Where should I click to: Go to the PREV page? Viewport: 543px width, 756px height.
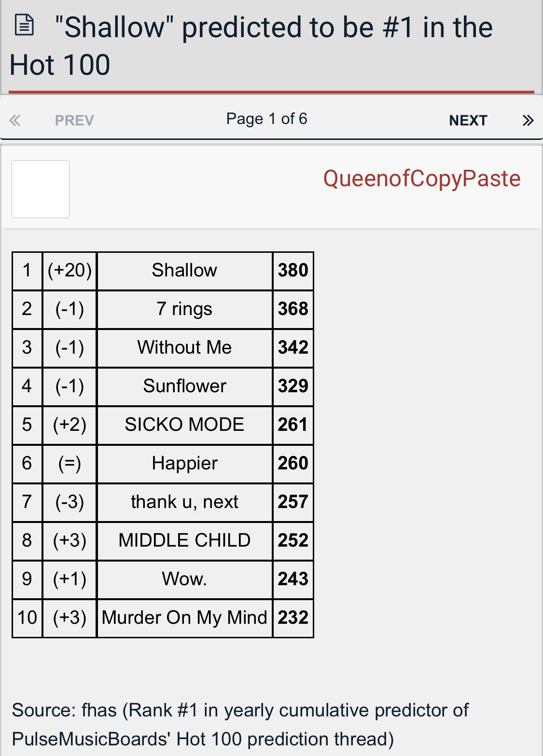click(x=74, y=120)
